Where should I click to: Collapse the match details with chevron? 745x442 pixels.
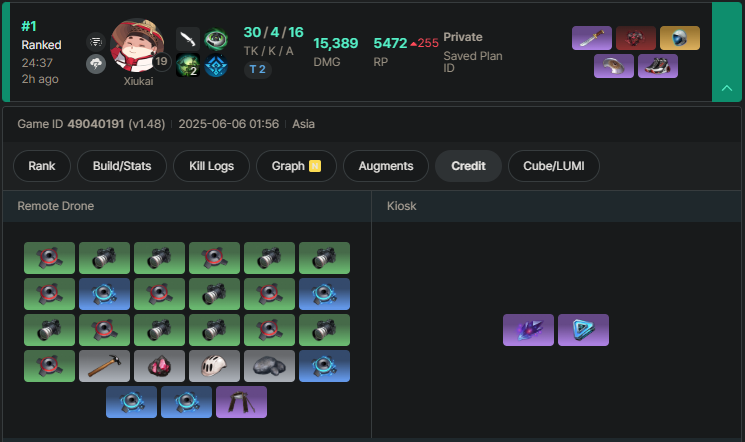tap(727, 88)
